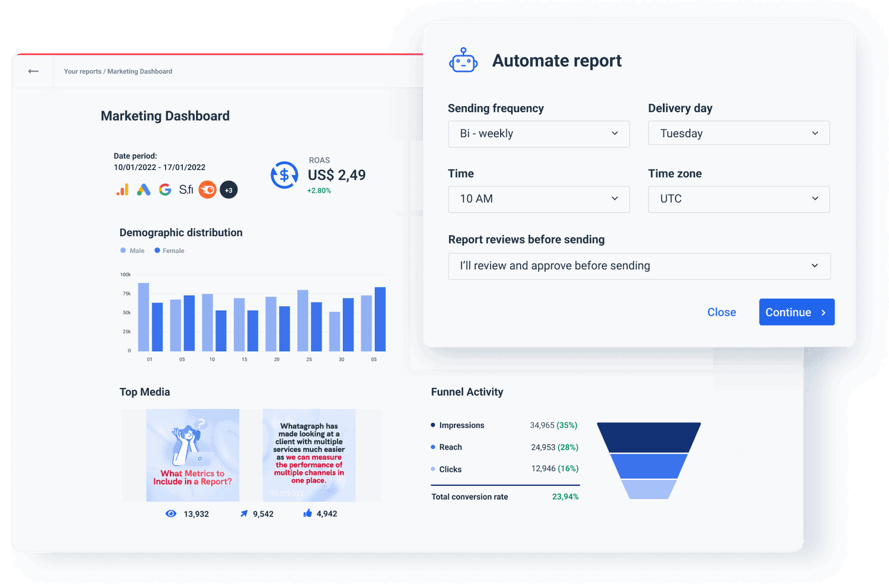Open the Google source icon

pyautogui.click(x=164, y=190)
